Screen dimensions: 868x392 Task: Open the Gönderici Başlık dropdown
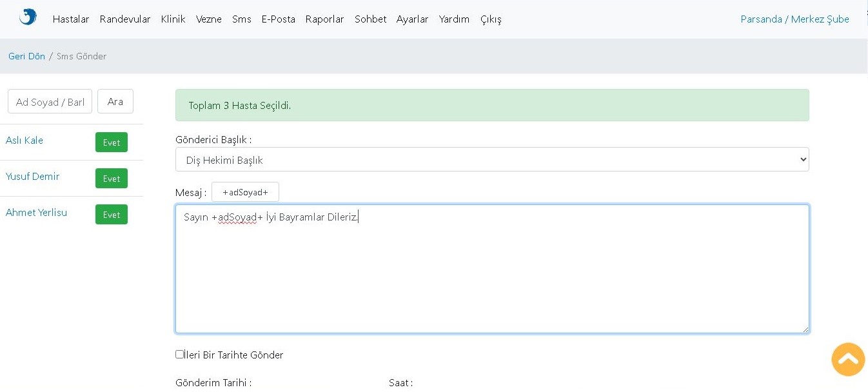point(492,159)
